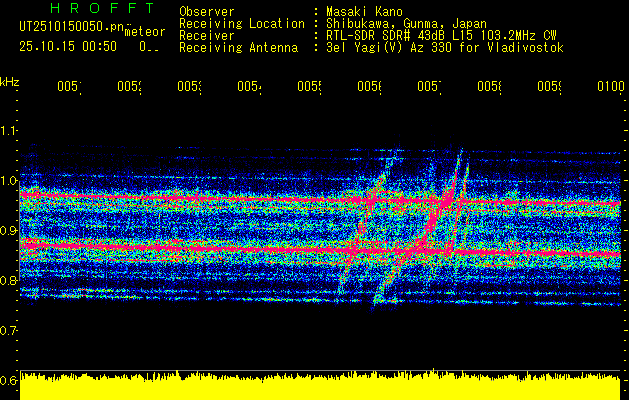629x400 pixels.
Task: Select the UT2510150050.pn filename text
Action: 71,26
